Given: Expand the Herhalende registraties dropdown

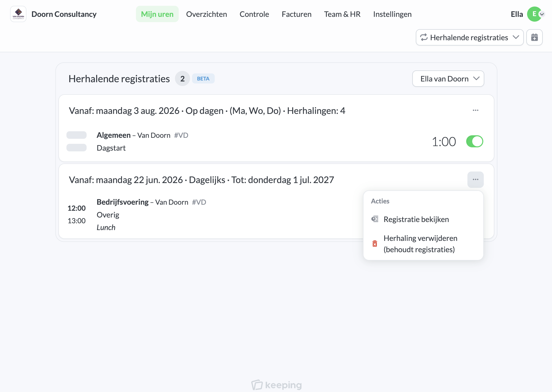Looking at the screenshot, I should [x=470, y=37].
